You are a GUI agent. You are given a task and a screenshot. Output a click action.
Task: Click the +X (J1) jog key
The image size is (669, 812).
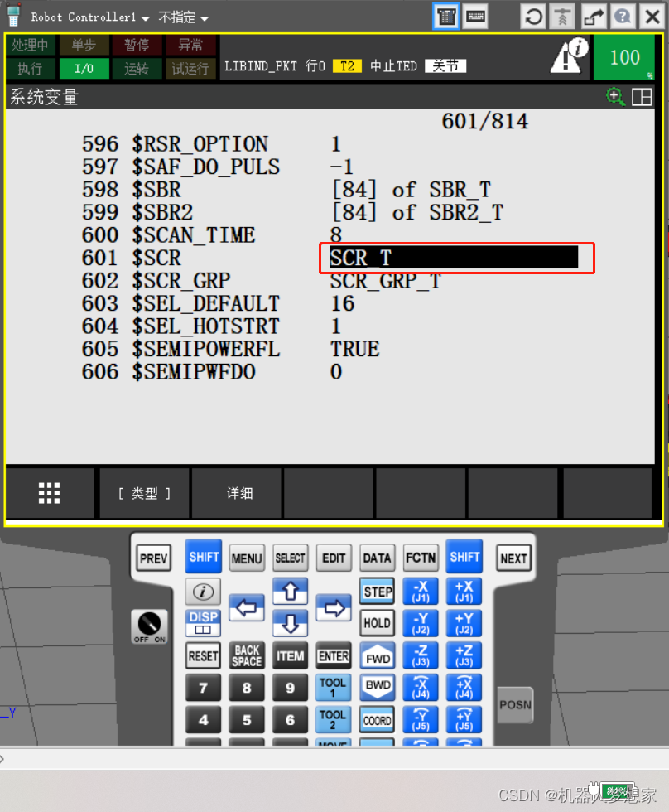464,591
